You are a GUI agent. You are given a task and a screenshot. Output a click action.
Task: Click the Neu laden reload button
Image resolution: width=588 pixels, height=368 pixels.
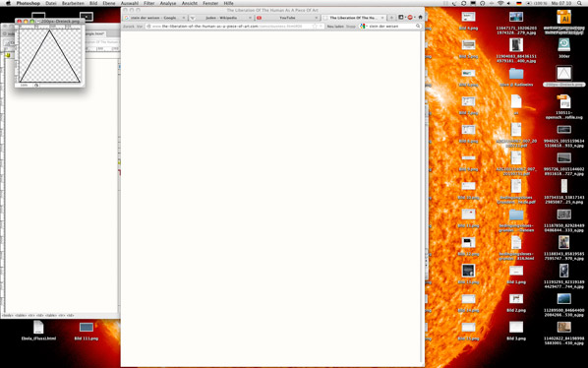[335, 27]
